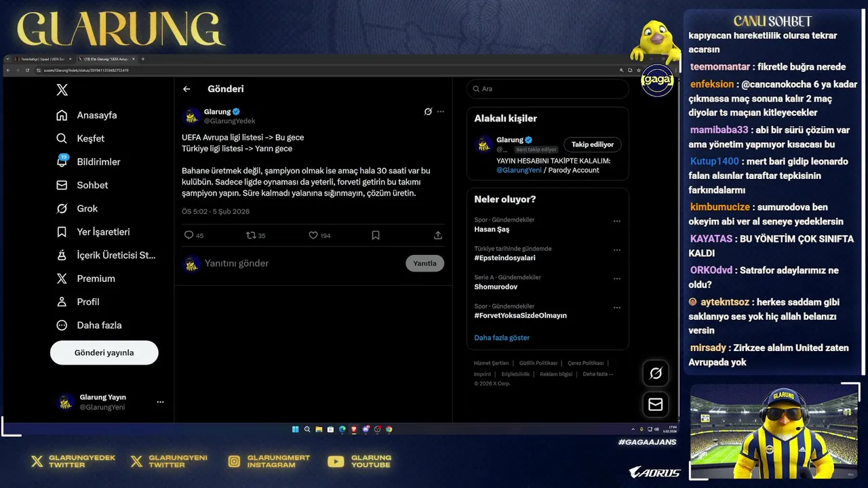Open Google Chrome from the taskbar
This screenshot has height=488, width=868.
pos(389,429)
